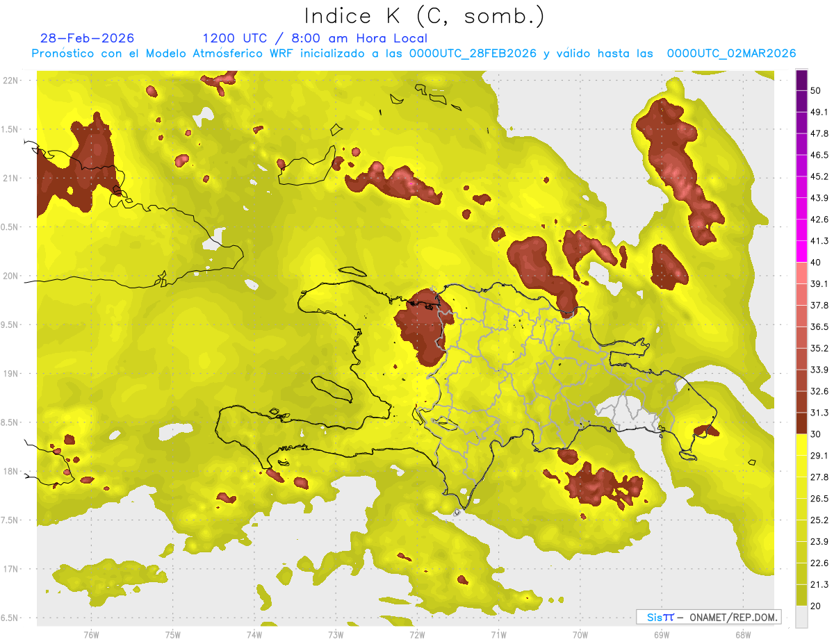The height and width of the screenshot is (644, 834).
Task: Click the colorbar value label '25.2'
Action: 819,520
